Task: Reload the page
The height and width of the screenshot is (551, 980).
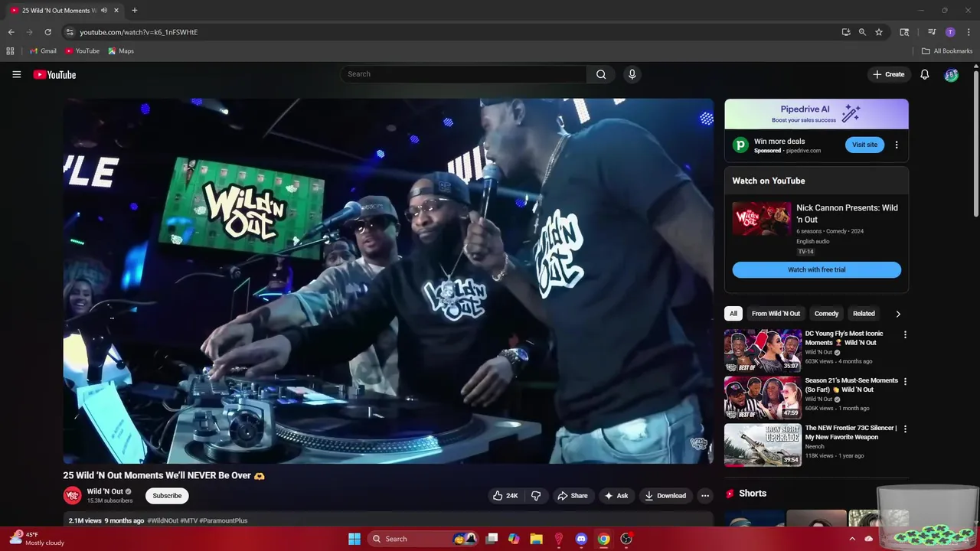Action: 47,32
